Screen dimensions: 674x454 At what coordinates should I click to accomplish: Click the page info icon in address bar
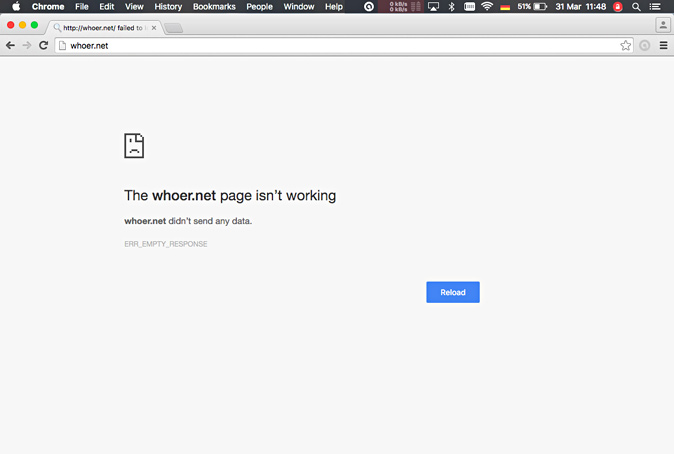[62, 46]
